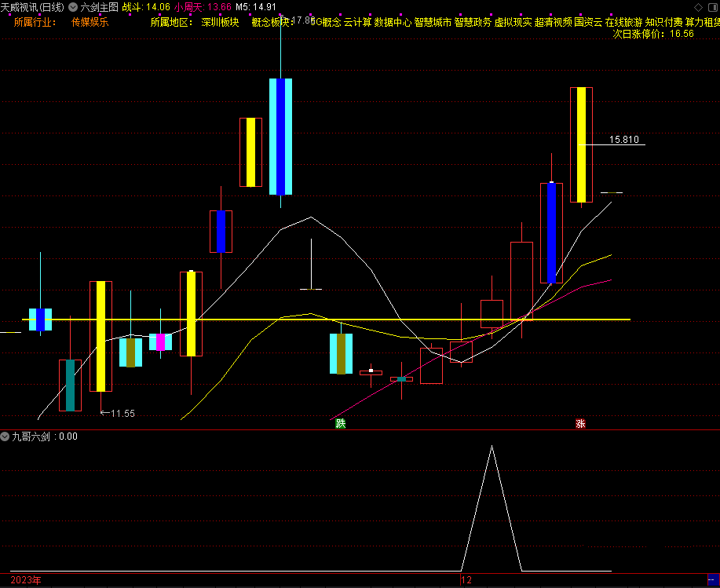Click the 云计算 concept tag

coord(357,22)
